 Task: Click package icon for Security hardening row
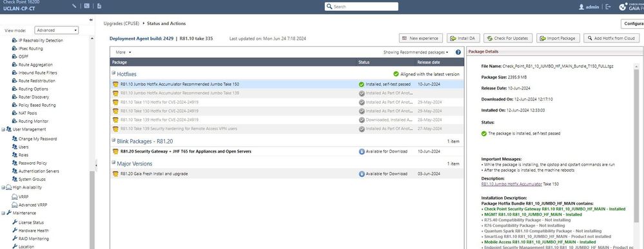116,129
